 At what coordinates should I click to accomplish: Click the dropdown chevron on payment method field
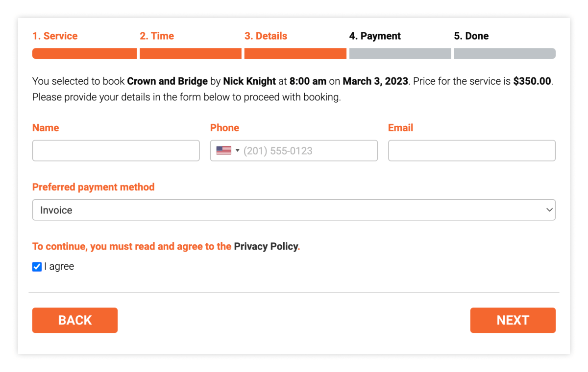pyautogui.click(x=549, y=209)
